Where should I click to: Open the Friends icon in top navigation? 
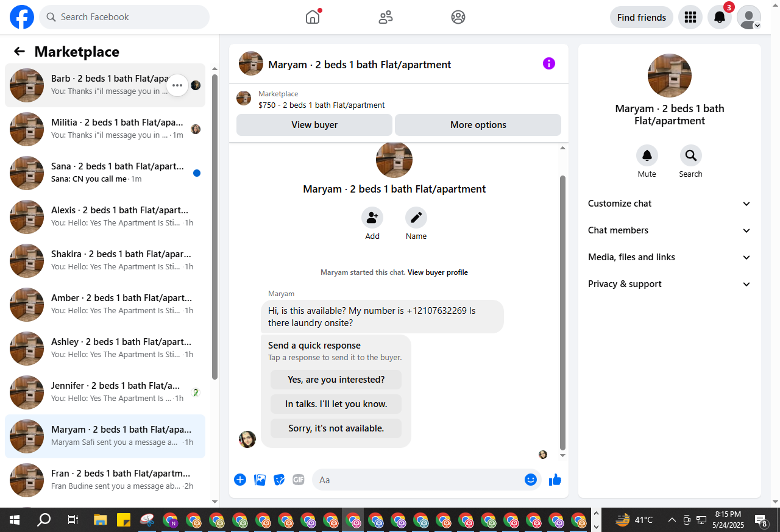(386, 17)
